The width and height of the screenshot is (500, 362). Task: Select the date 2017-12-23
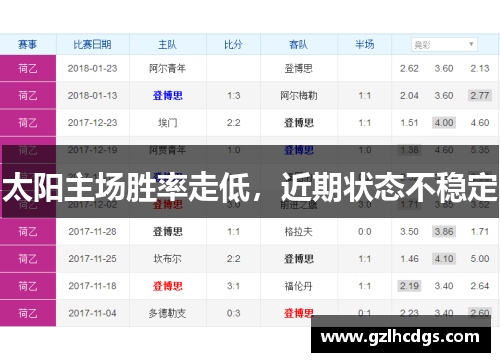pyautogui.click(x=92, y=123)
